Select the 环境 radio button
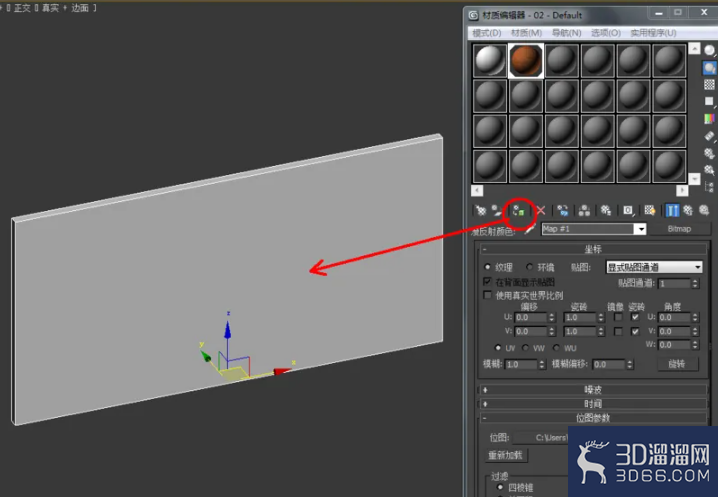The height and width of the screenshot is (497, 718). [529, 267]
